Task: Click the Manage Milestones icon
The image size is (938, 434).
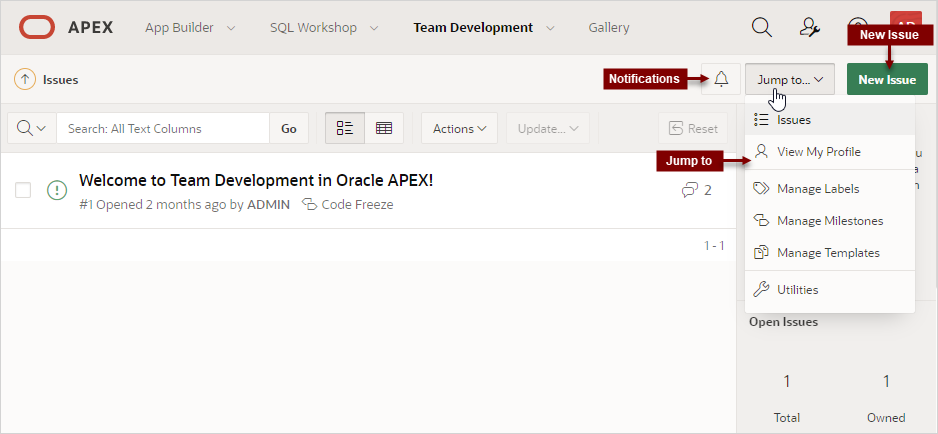Action: (761, 221)
